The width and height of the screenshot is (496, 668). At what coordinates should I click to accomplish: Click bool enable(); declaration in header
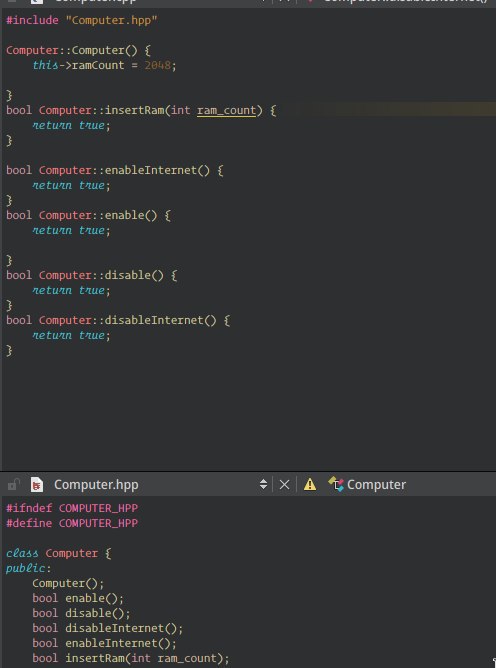tap(78, 598)
